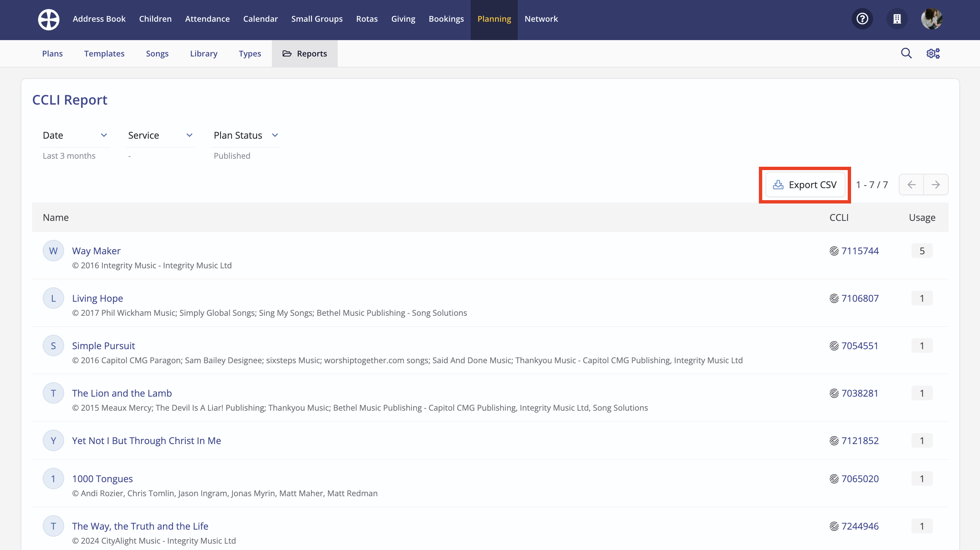Click the 'Published' filter value
This screenshot has height=550, width=980.
(x=232, y=156)
